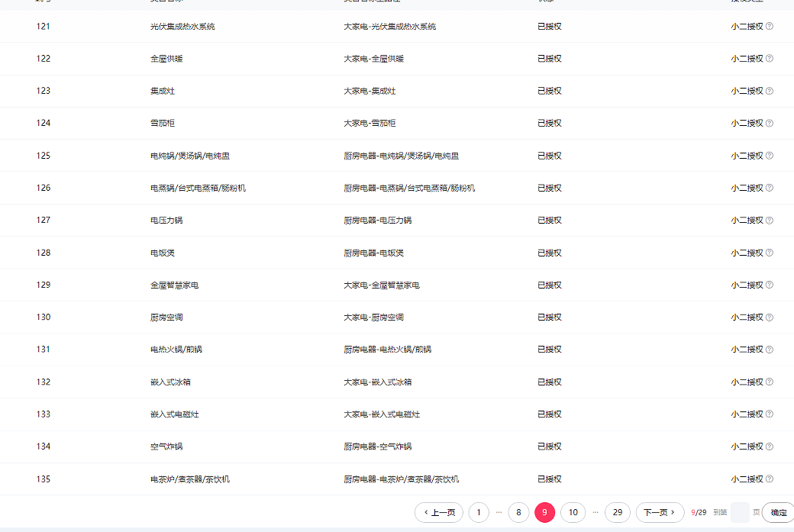Viewport: 794px width, 532px height.
Task: Click question mark icon in row 131
Action: pos(770,350)
